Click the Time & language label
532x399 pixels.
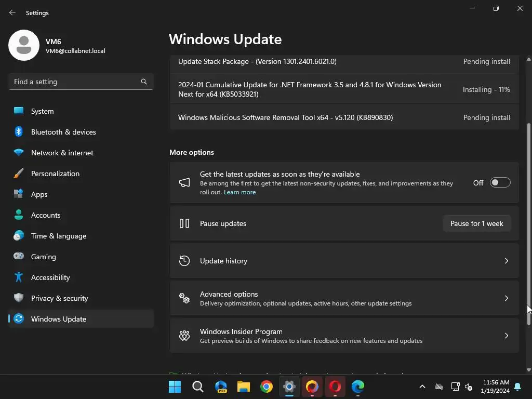pyautogui.click(x=59, y=236)
